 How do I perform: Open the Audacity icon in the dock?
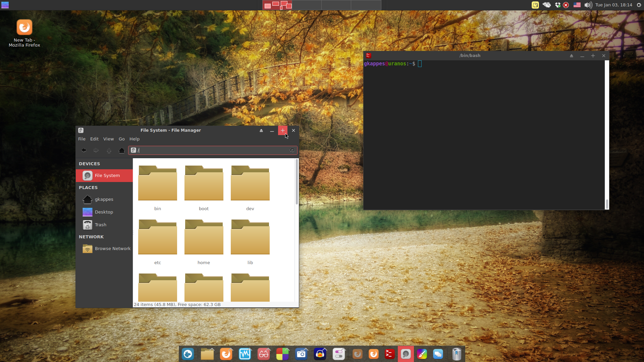pos(320,354)
